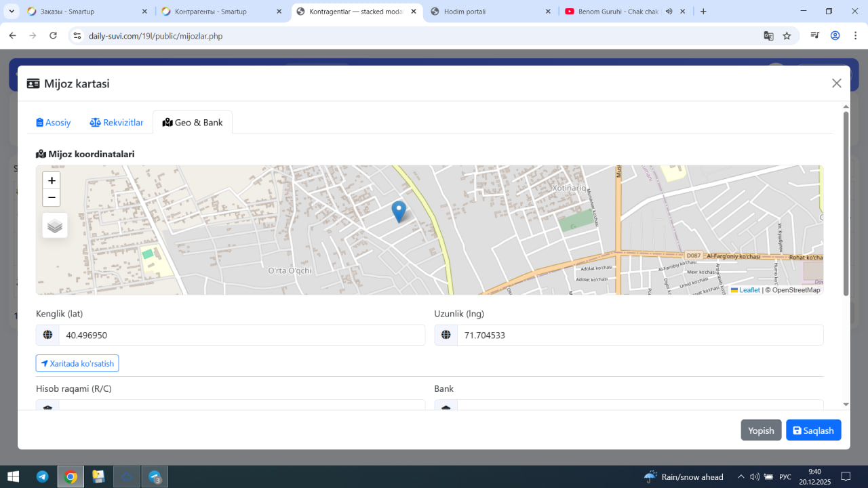Switch to the Заказы - Smartup browser tab
The image size is (868, 488).
click(x=85, y=12)
